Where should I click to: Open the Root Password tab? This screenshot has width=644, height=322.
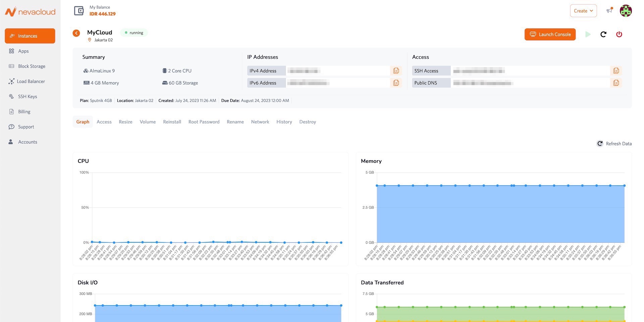click(204, 122)
